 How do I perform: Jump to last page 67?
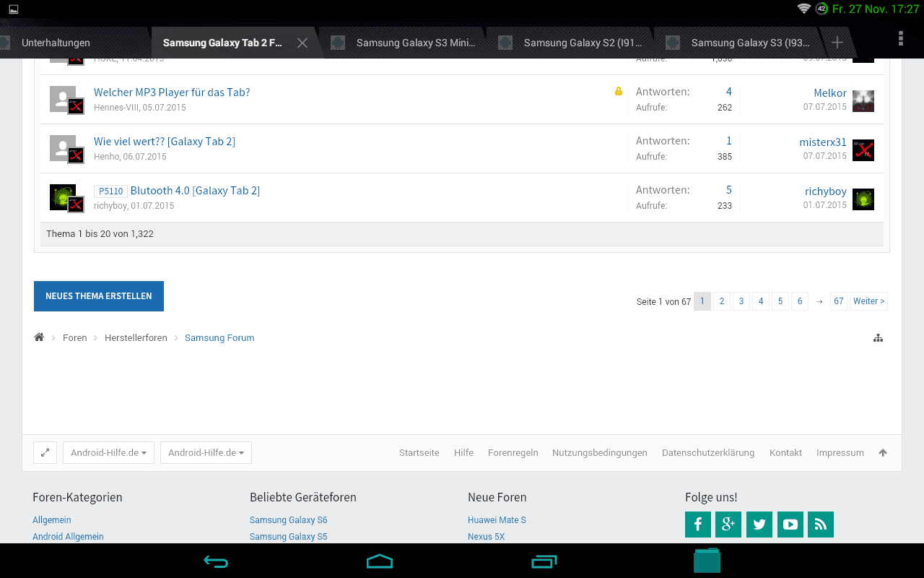pyautogui.click(x=839, y=301)
